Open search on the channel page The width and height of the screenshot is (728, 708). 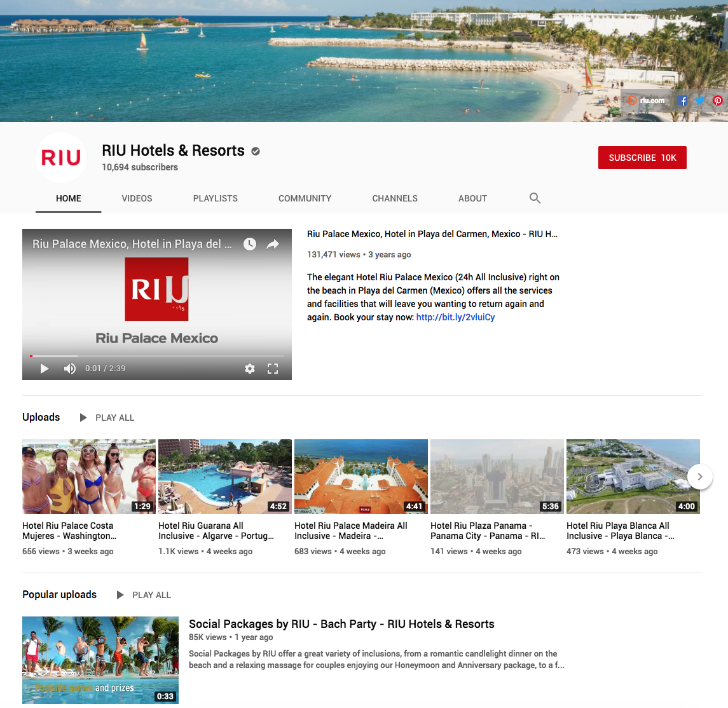pos(535,198)
